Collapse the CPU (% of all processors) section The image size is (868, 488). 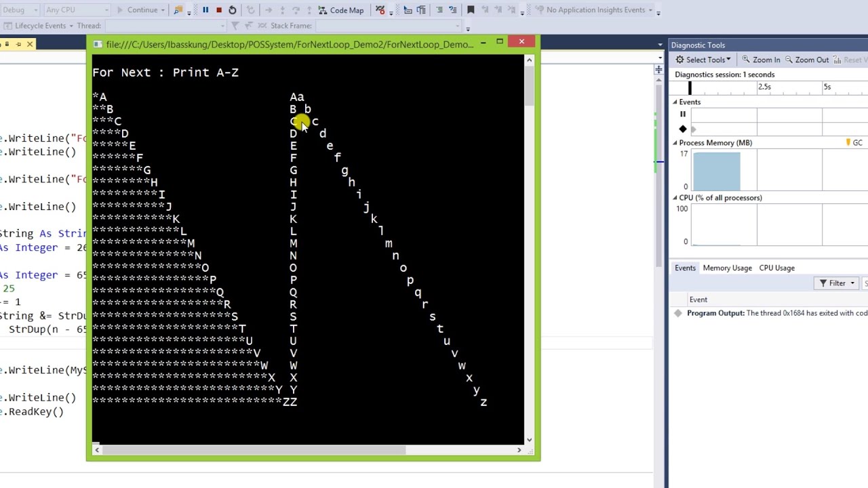click(675, 198)
